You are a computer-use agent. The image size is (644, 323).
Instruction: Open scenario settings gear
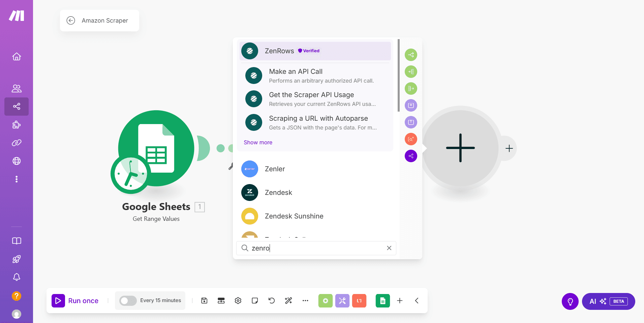[x=238, y=301]
